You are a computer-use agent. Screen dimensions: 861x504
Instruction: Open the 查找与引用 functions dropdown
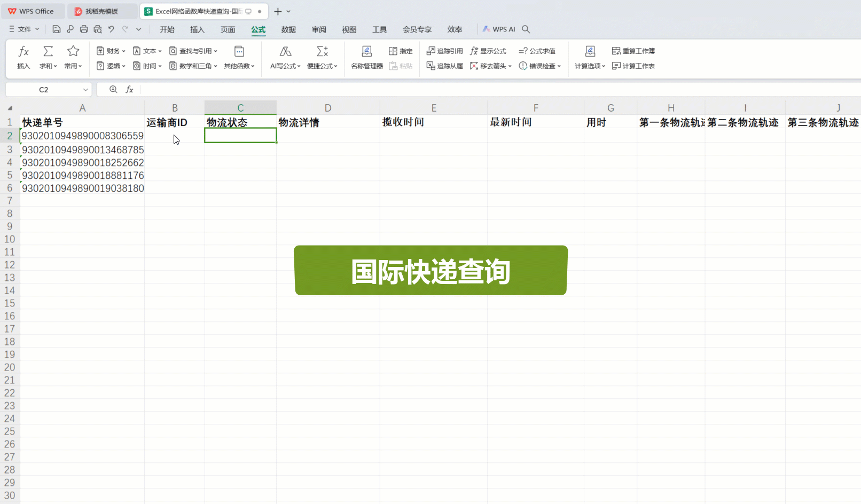[x=193, y=51]
